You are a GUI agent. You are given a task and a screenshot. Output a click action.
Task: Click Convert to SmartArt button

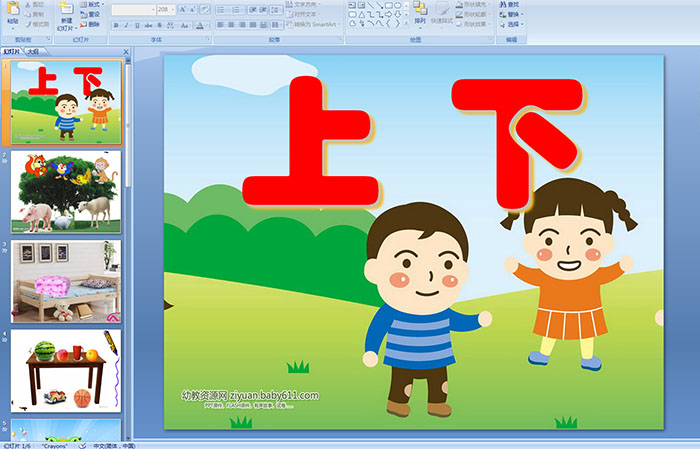313,24
